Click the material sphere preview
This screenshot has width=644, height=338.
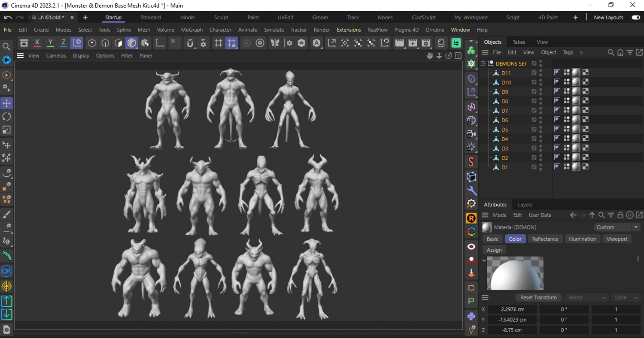click(515, 273)
